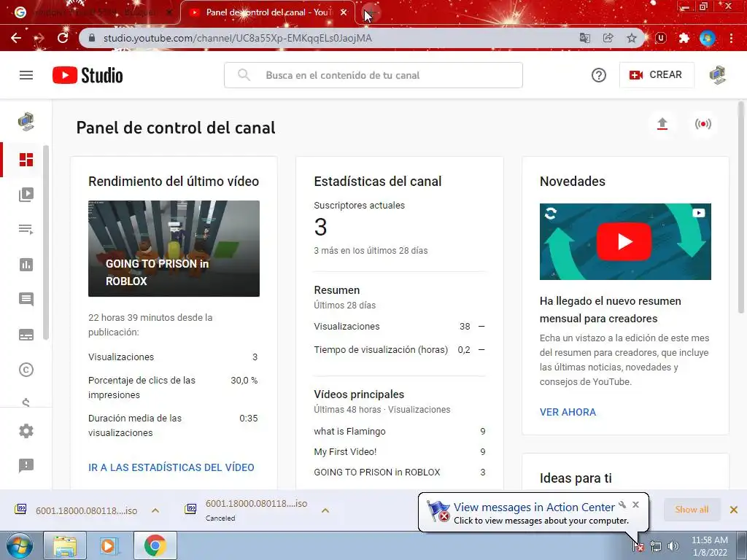Click the browser forward arrow

[x=39, y=38]
